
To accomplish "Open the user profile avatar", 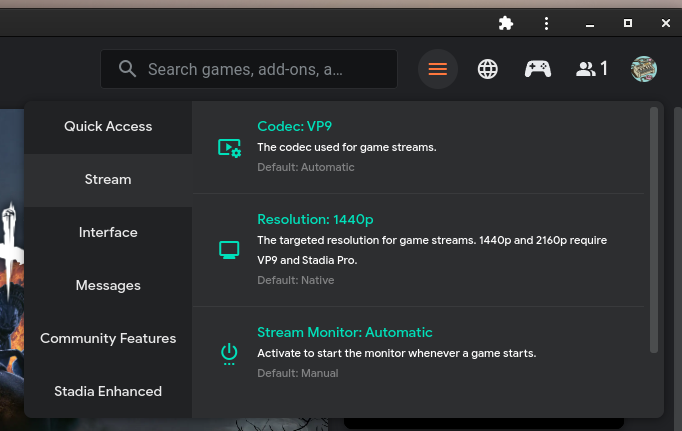I will (644, 69).
